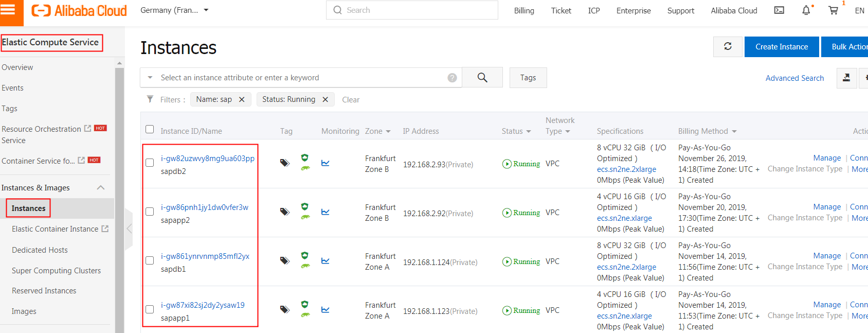Click in the instance attribute keyword field

pos(298,78)
